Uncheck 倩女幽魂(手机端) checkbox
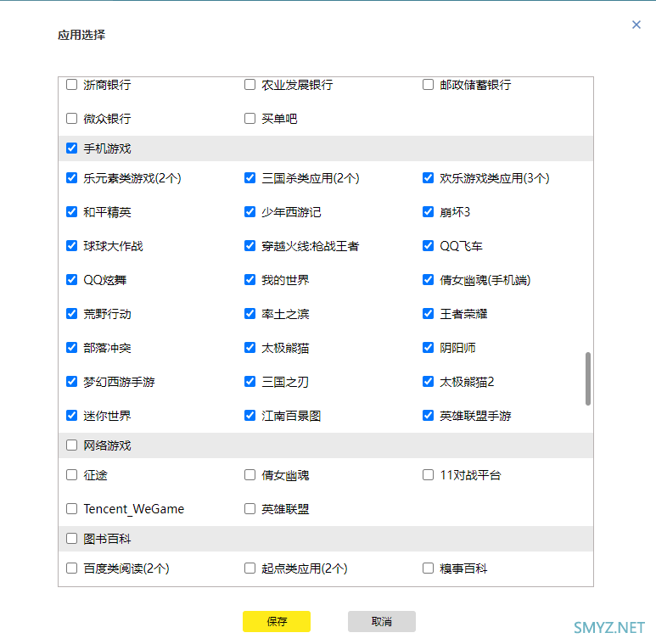 (x=428, y=280)
